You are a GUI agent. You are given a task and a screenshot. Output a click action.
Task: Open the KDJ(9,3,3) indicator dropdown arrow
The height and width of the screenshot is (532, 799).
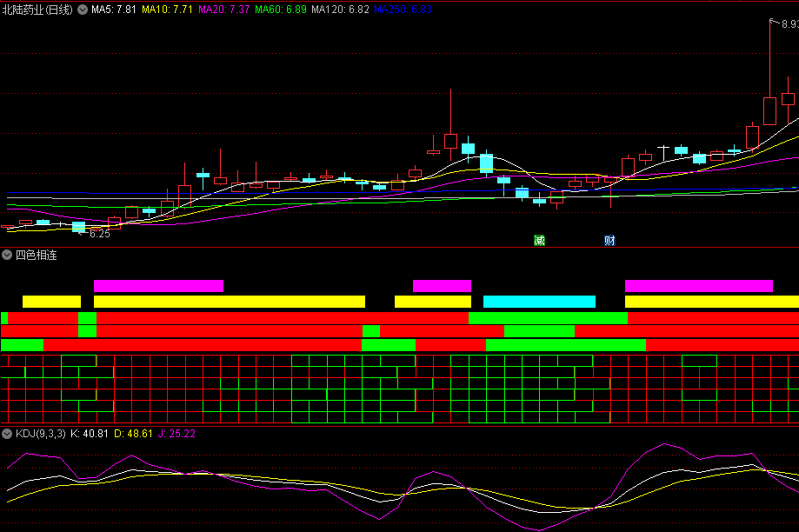pos(7,434)
